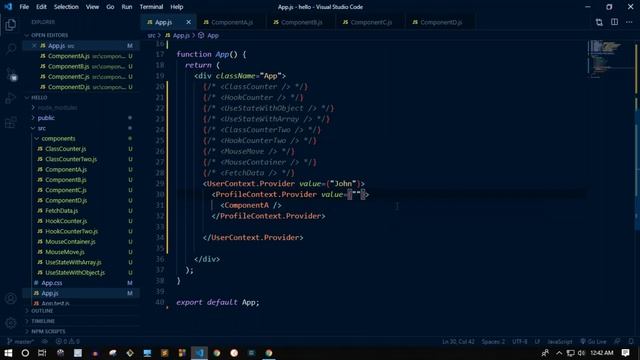Click Open Changes icon in editor toolbar
This screenshot has width=640, height=360.
599,22
